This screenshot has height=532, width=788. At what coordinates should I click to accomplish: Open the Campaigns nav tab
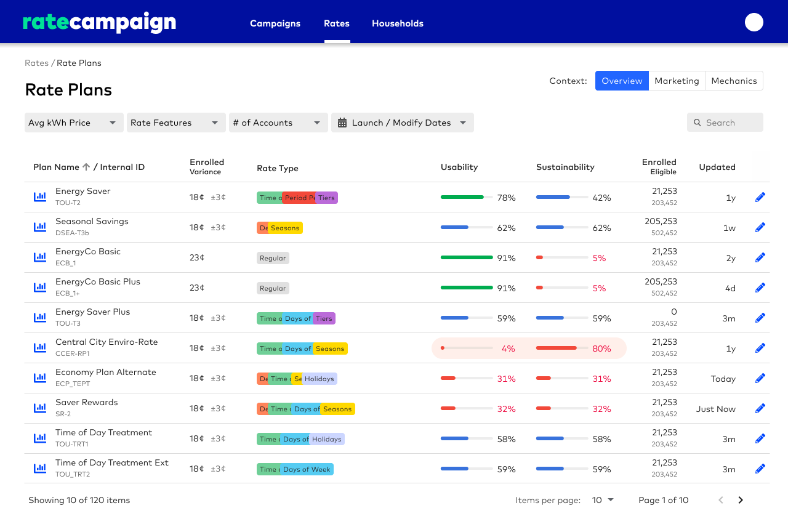tap(275, 23)
